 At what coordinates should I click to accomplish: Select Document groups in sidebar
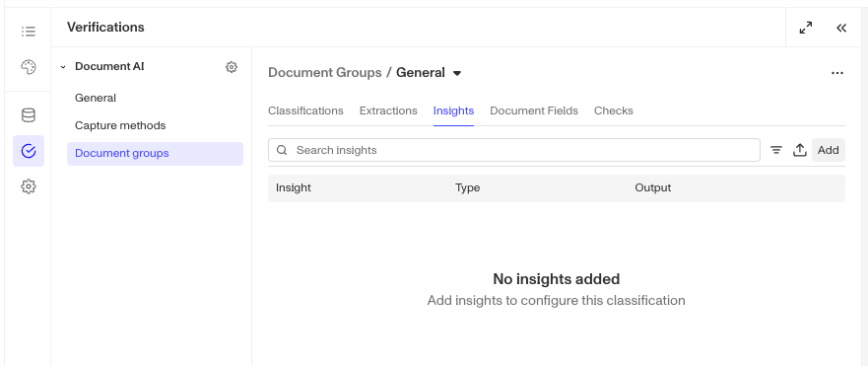tap(155, 154)
